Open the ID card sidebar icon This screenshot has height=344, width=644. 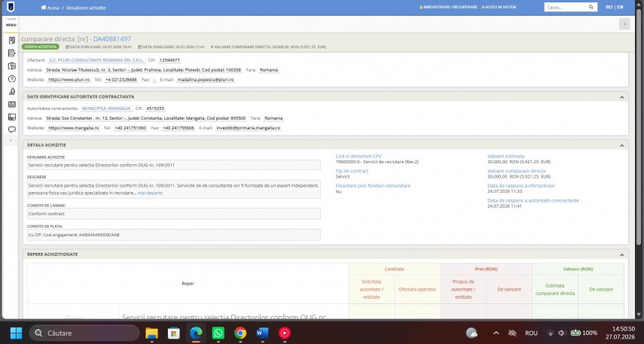12,105
